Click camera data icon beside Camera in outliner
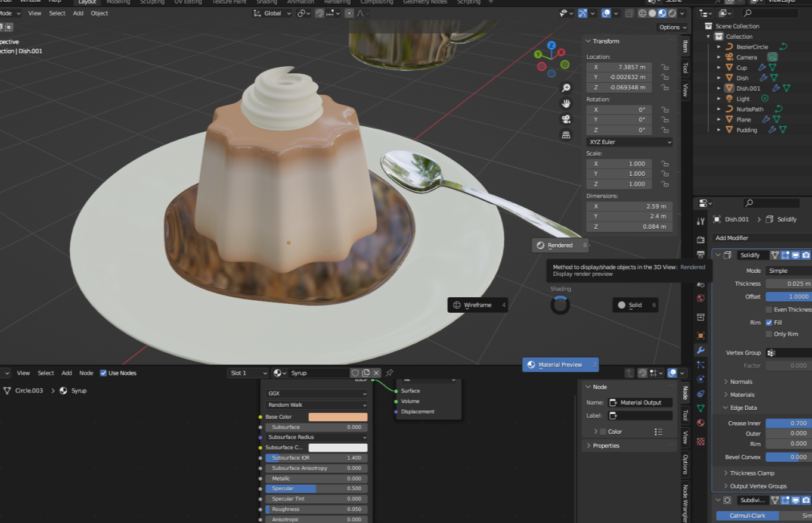 pos(772,57)
